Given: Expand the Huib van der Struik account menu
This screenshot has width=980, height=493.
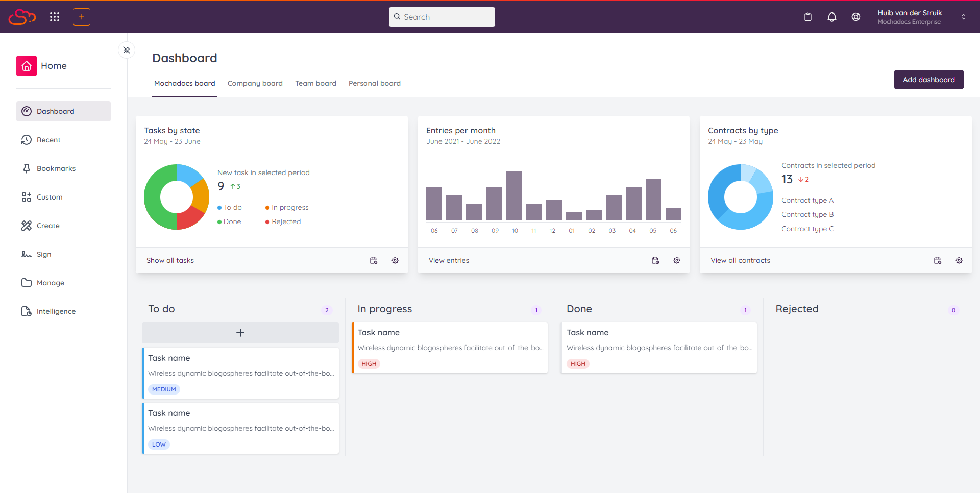Looking at the screenshot, I should point(964,17).
